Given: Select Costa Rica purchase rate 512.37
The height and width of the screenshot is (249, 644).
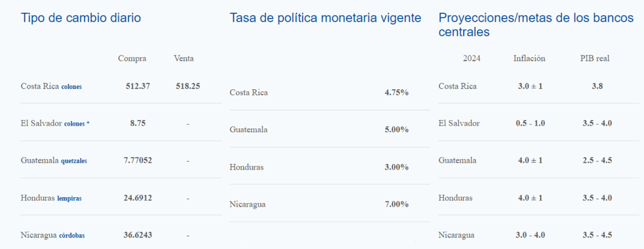Looking at the screenshot, I should 138,86.
